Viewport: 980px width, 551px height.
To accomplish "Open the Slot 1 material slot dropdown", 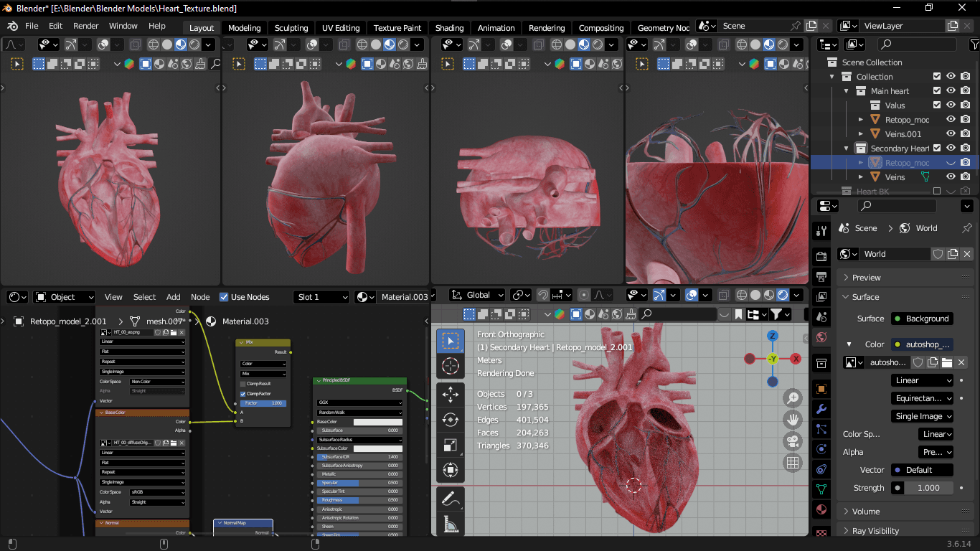I will click(x=321, y=297).
